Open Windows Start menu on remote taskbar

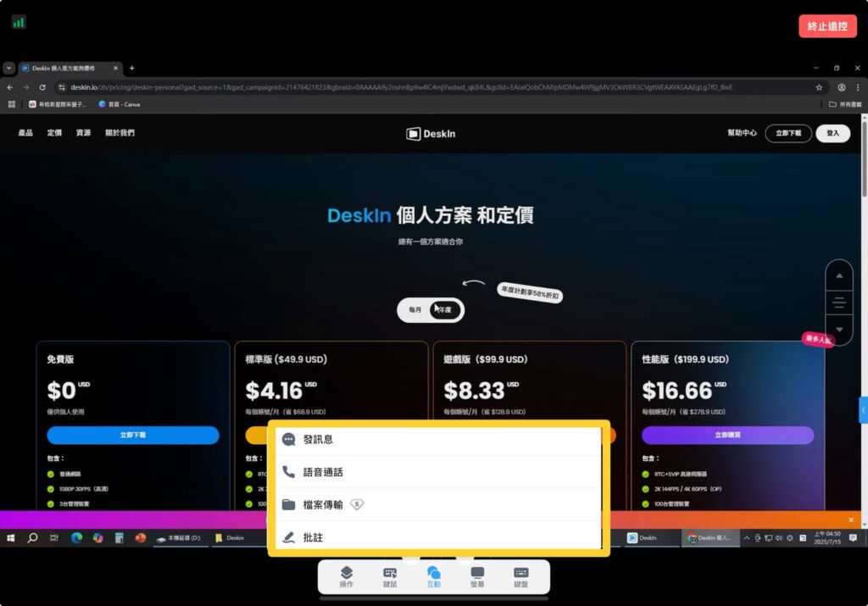(10, 538)
